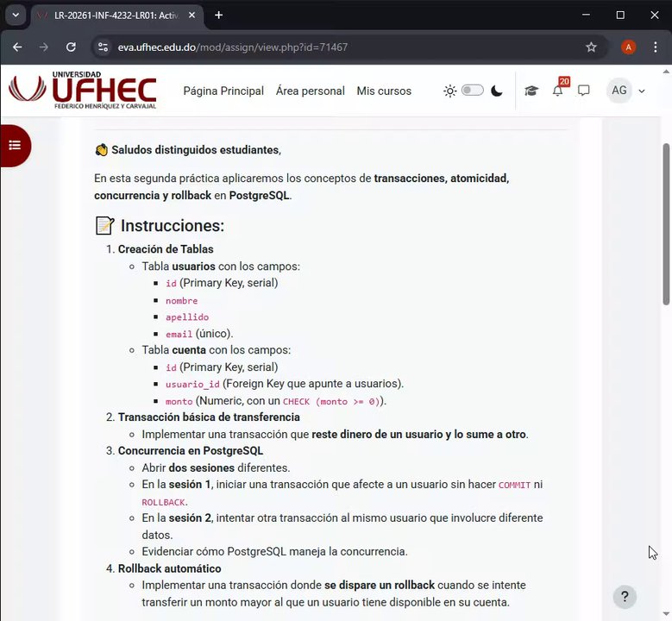Select the active LR-20261-INF-4232-LR01 tab
This screenshot has height=621, width=672.
pos(116,16)
